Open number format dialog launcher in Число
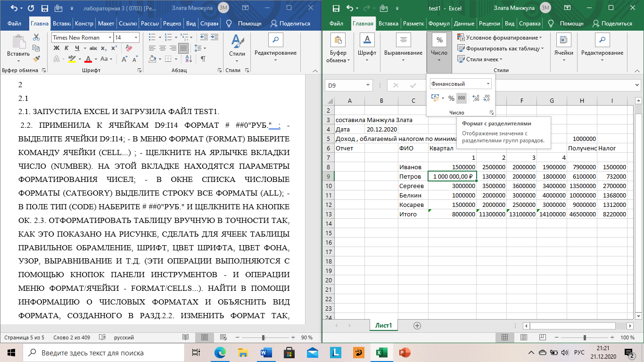Image resolution: width=644 pixels, height=362 pixels. 491,113
